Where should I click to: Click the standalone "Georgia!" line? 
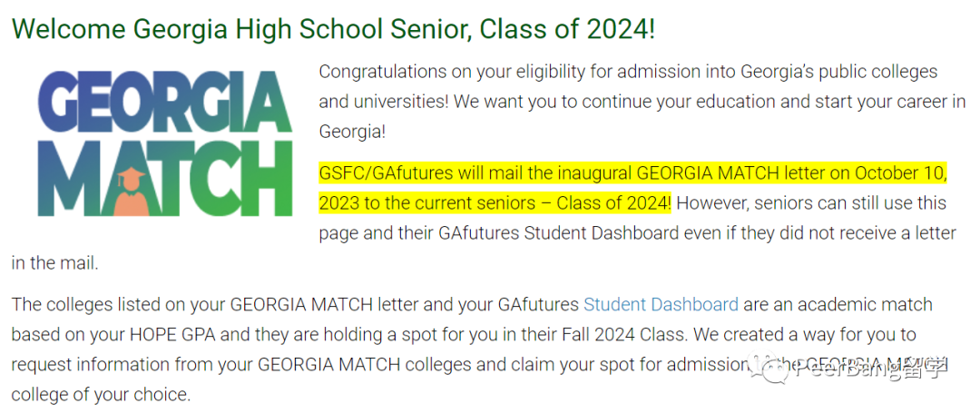(x=352, y=133)
